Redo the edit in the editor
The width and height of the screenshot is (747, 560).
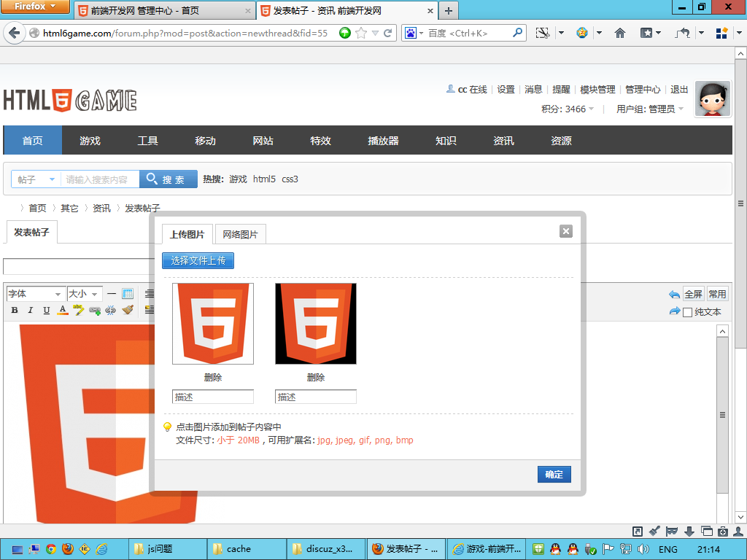(674, 311)
